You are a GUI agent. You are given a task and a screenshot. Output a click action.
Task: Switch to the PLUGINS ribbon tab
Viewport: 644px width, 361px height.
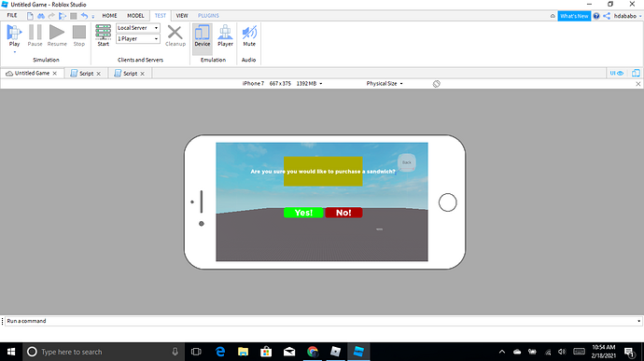(x=208, y=16)
